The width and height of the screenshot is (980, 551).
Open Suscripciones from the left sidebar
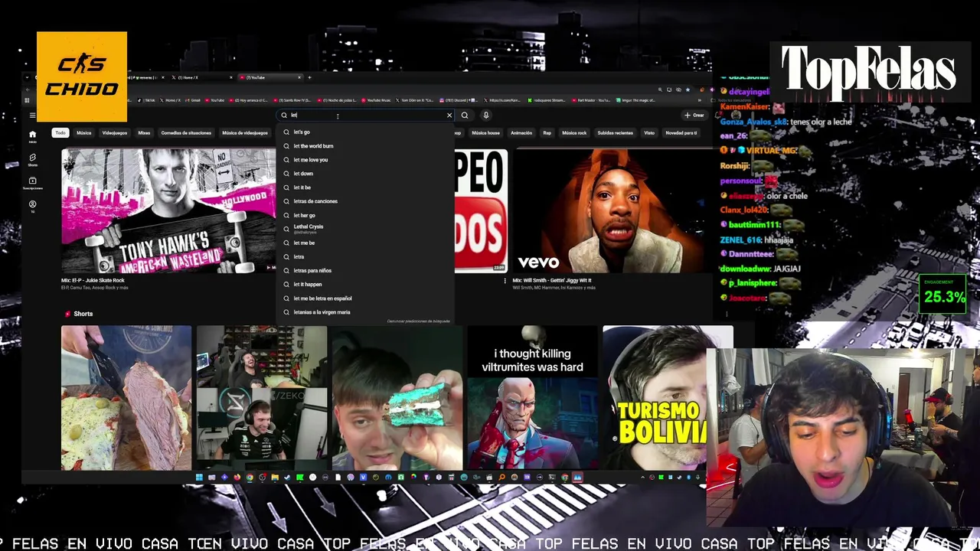coord(32,183)
